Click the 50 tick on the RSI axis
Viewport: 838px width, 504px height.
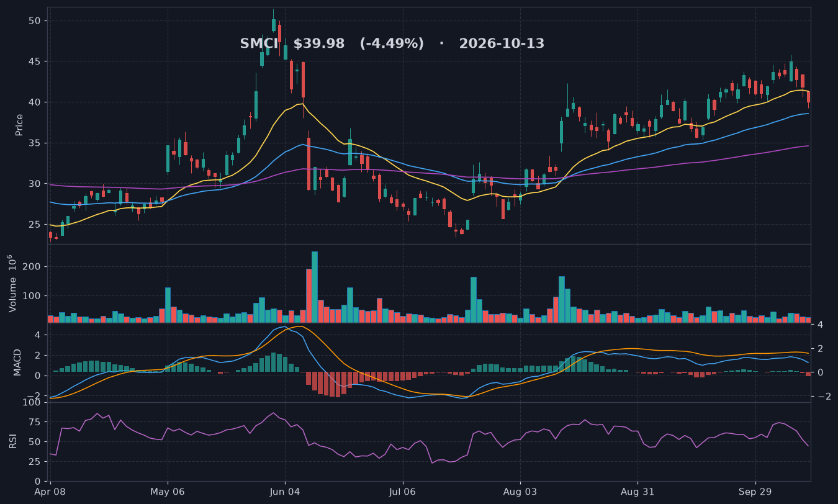[x=35, y=442]
